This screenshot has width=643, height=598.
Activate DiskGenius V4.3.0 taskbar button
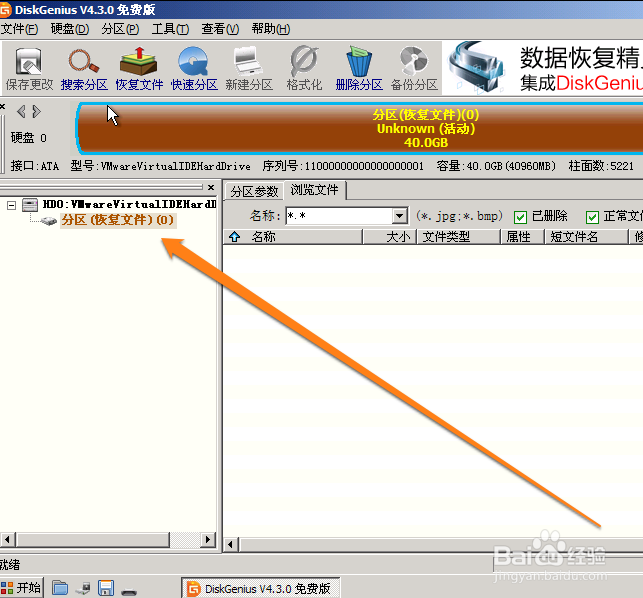coord(261,589)
